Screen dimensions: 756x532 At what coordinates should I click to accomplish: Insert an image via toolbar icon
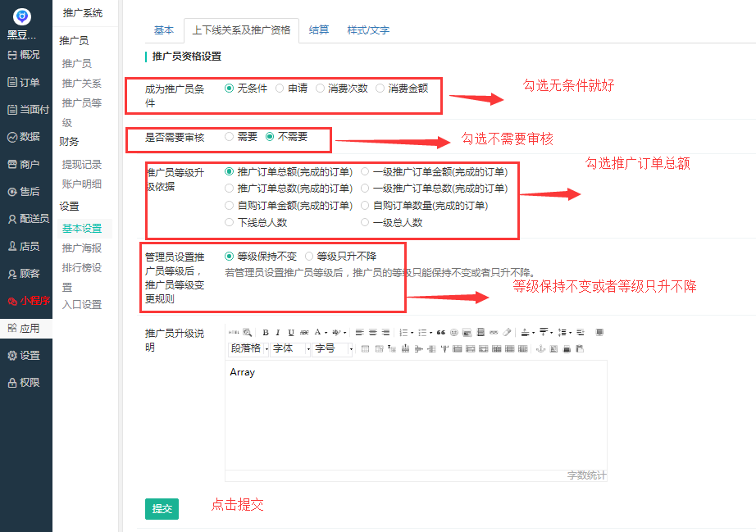pos(467,333)
